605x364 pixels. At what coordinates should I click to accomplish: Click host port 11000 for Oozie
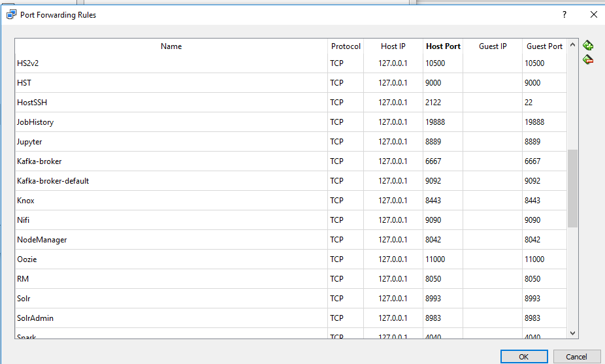point(435,259)
